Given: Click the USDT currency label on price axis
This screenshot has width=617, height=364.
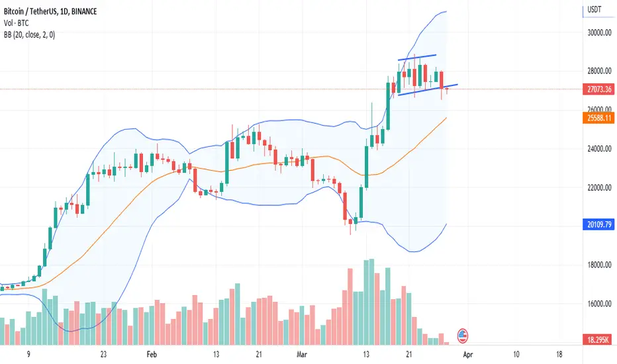Looking at the screenshot, I should [594, 9].
